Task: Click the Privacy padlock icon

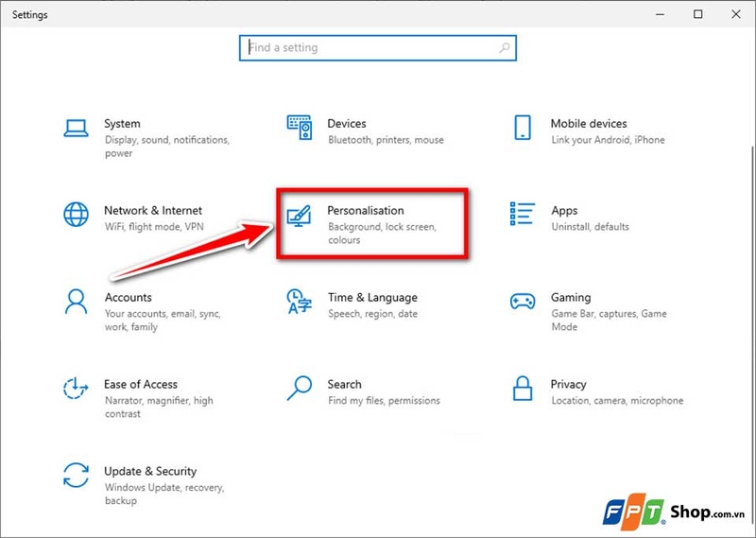Action: pyautogui.click(x=523, y=389)
